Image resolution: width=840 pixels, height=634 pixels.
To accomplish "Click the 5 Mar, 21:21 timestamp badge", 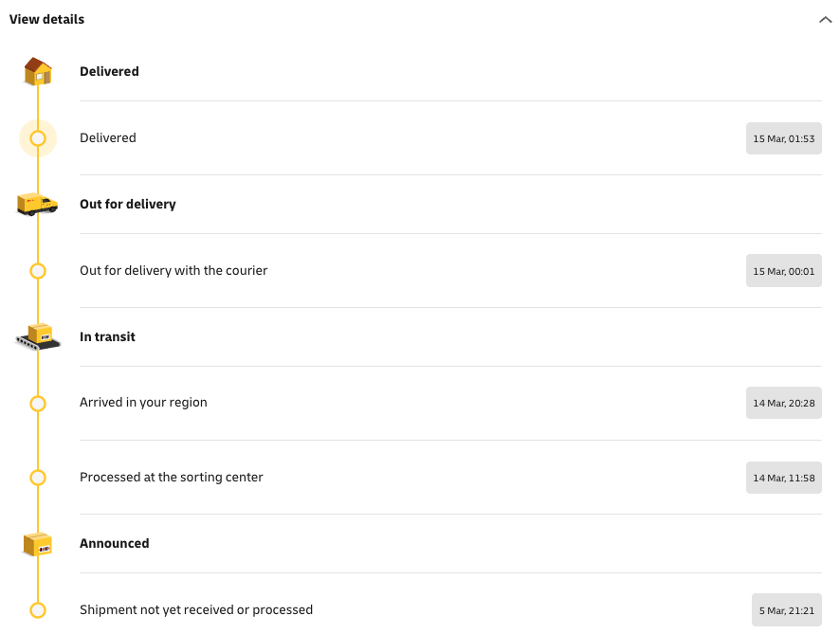I will (x=787, y=610).
